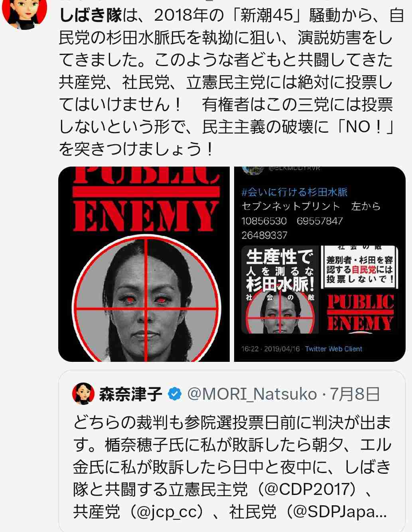Viewport: 412px width, 532px height.
Task: Open the tweet author's profile avatar
Action: (19, 11)
